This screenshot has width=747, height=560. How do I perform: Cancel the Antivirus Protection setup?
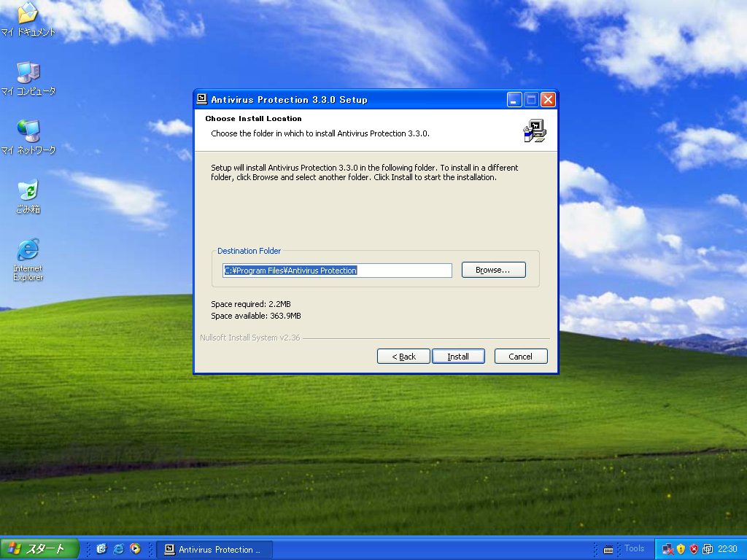click(521, 356)
